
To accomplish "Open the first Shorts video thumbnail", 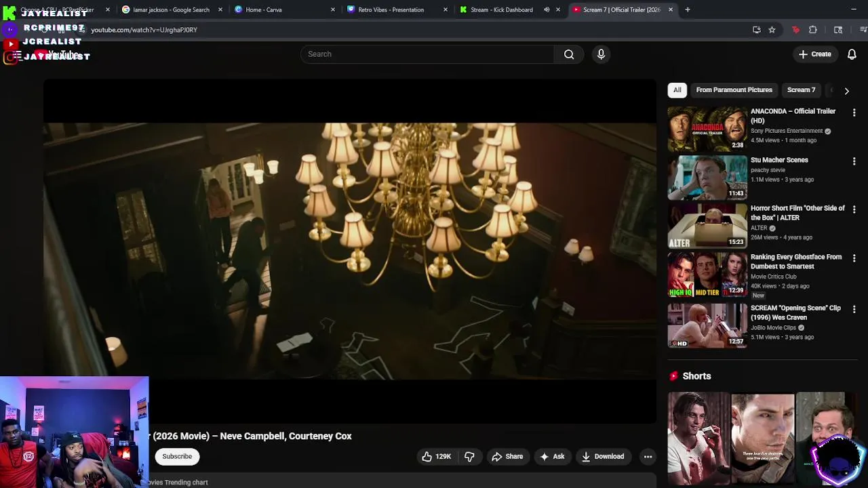I will click(x=698, y=439).
